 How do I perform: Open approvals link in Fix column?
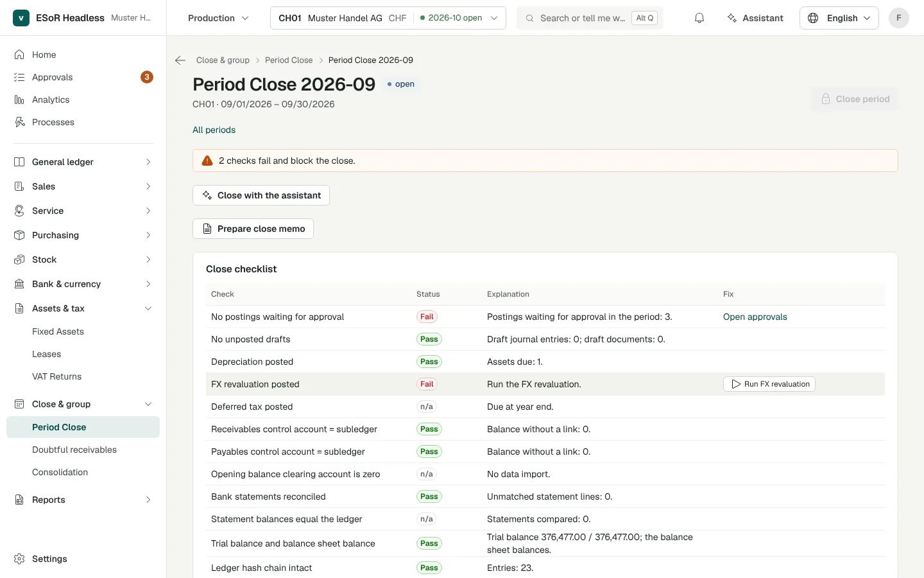click(755, 317)
